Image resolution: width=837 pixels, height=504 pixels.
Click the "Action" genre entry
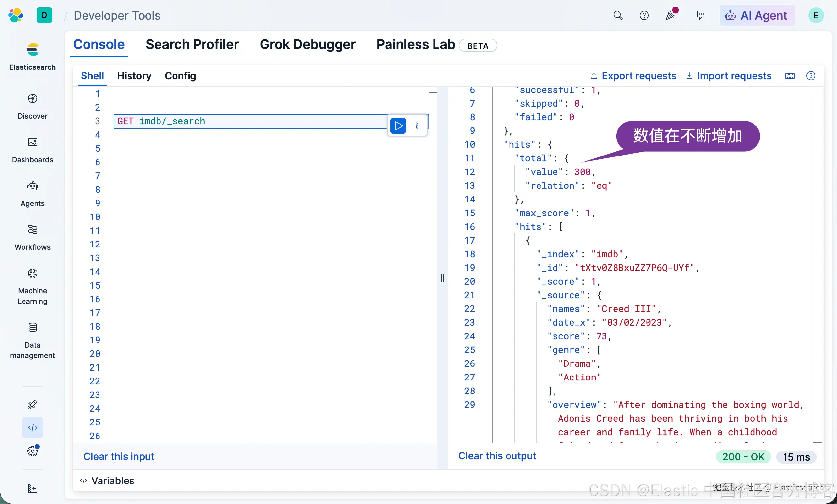(580, 378)
